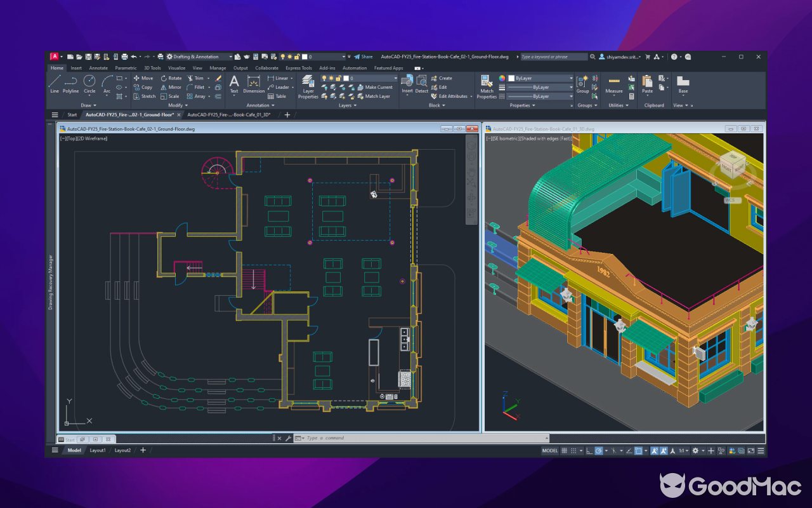Click the Share button
Screen dimensions: 812x508
363,56
